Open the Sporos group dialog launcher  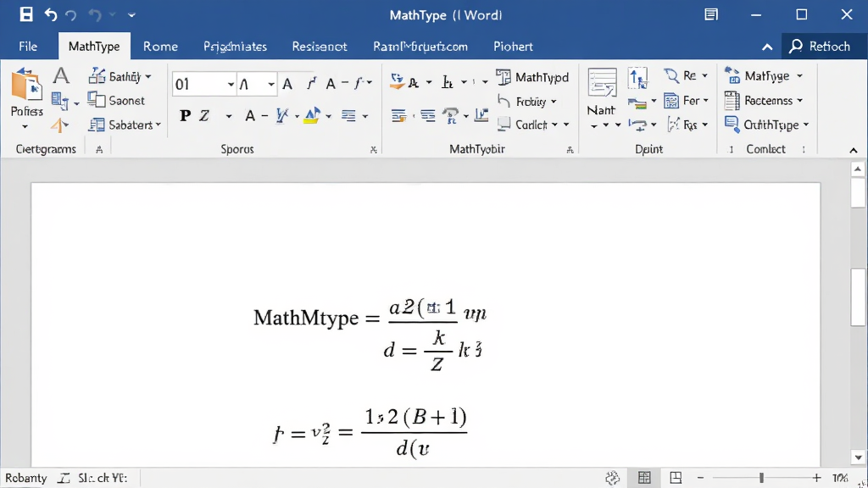click(x=374, y=149)
